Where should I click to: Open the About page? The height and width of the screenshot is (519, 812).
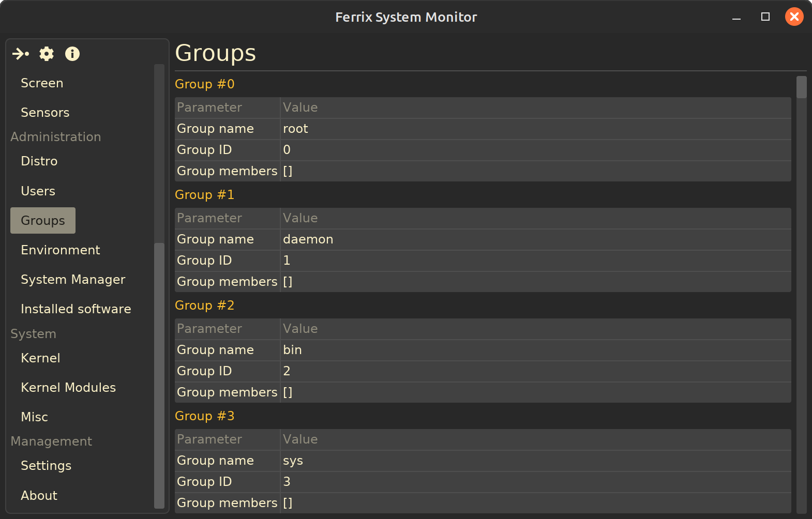click(x=39, y=496)
